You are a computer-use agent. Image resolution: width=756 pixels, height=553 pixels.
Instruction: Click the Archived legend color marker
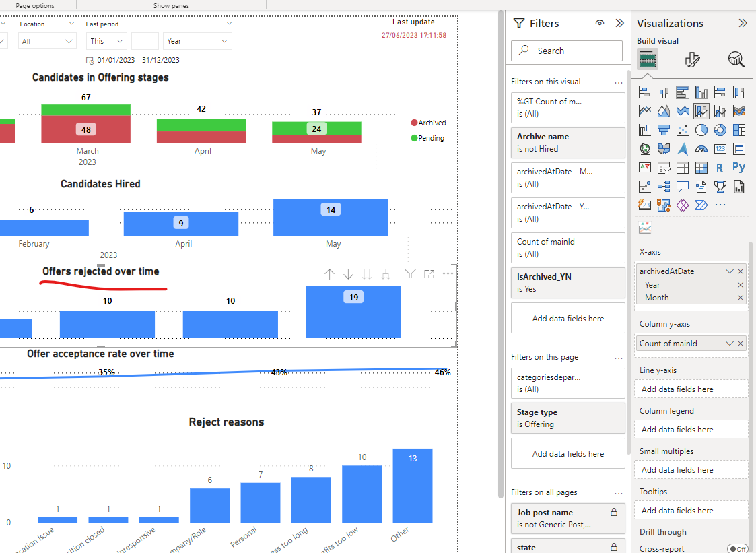414,123
